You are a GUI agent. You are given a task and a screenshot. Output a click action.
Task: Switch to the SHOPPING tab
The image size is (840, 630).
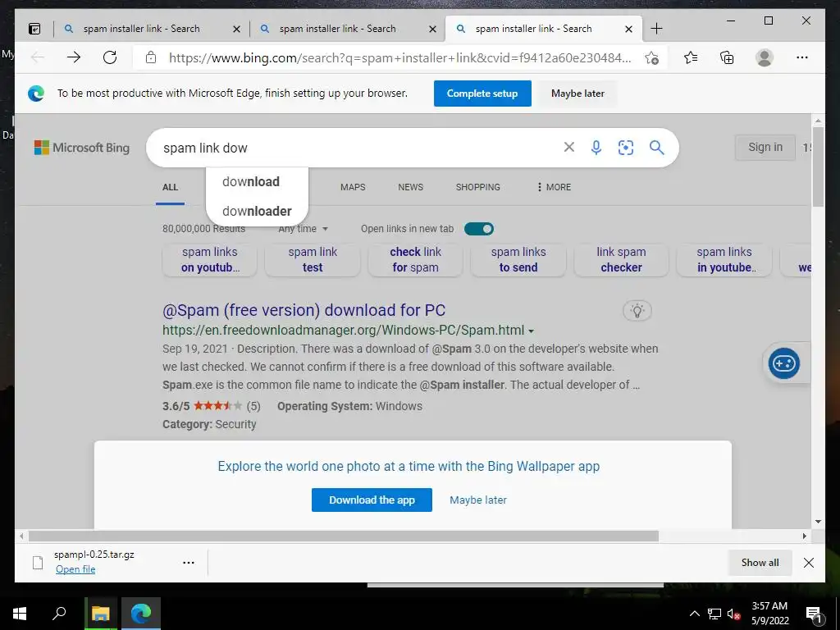tap(478, 187)
